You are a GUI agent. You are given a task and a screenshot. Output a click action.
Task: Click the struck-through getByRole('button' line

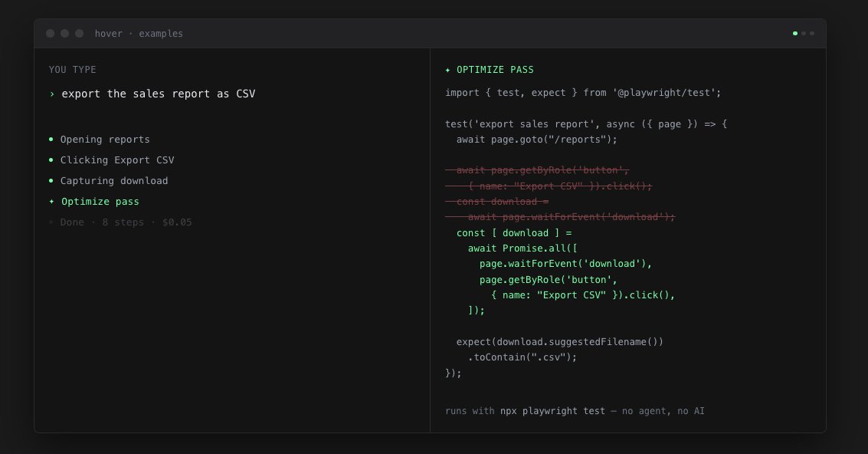537,170
